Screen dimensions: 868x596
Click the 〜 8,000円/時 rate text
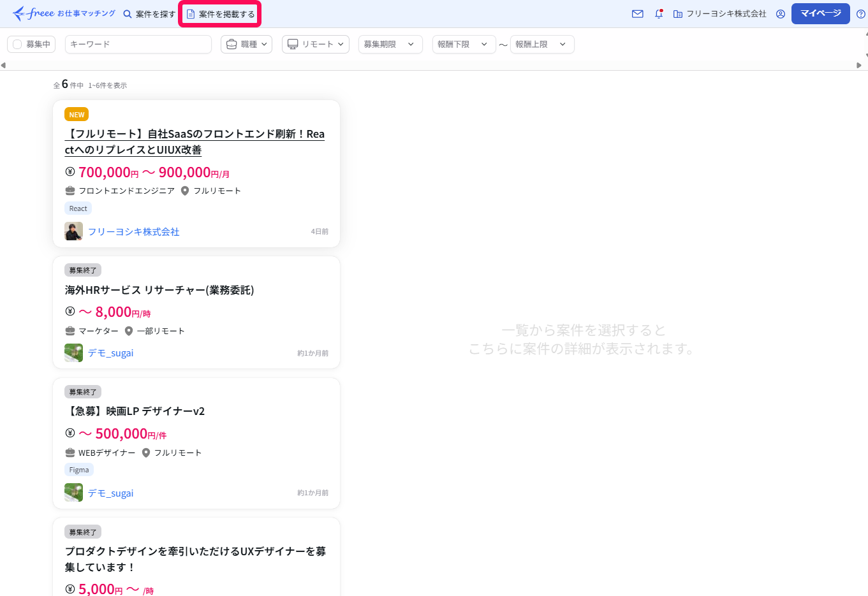tap(115, 312)
